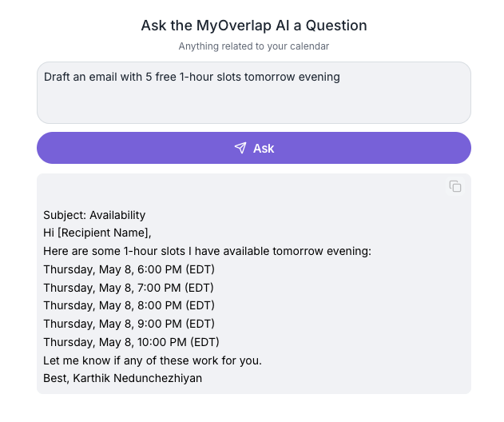Select the 6:00 PM (EDT) slot line
This screenshot has width=504, height=422.
129,269
